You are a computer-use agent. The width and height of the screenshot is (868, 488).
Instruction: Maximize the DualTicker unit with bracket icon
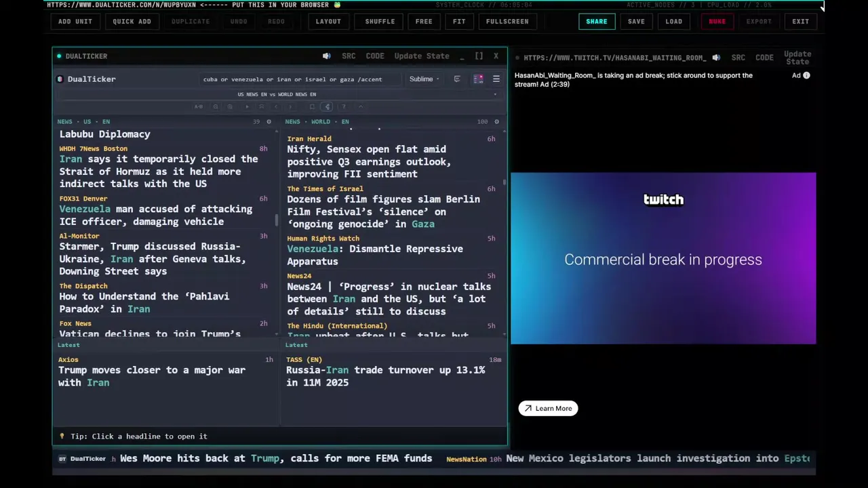tap(479, 56)
